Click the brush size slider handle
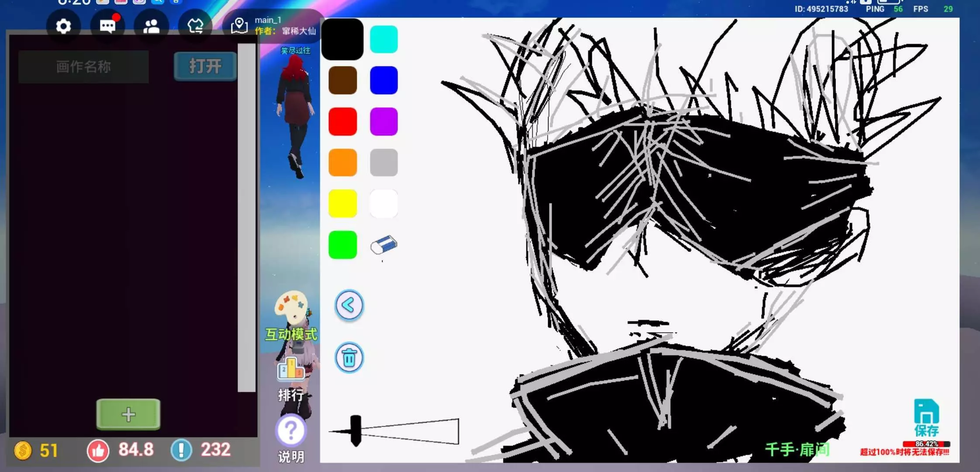This screenshot has height=472, width=980. pyautogui.click(x=356, y=430)
